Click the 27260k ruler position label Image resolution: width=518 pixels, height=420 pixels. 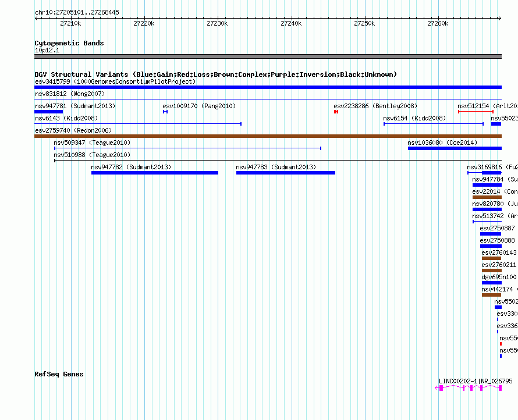pyautogui.click(x=438, y=23)
